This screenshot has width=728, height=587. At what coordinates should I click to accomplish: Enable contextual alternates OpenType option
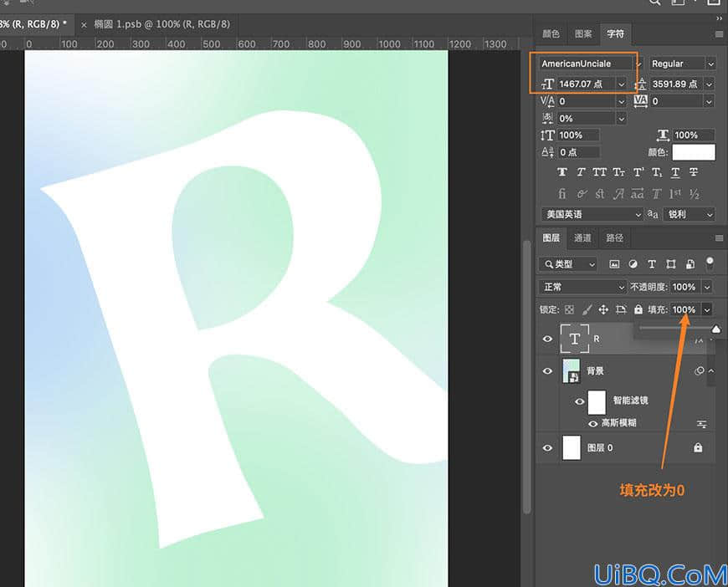tap(582, 193)
